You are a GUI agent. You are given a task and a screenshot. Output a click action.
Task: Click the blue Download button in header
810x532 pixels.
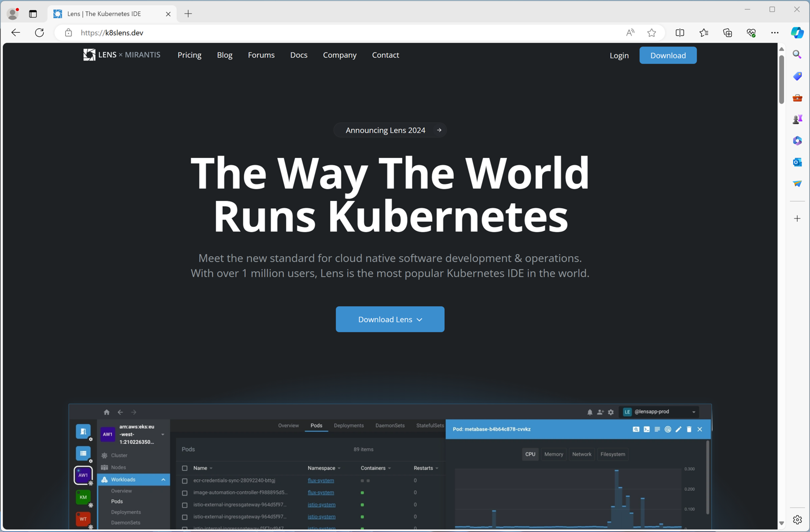pyautogui.click(x=668, y=55)
